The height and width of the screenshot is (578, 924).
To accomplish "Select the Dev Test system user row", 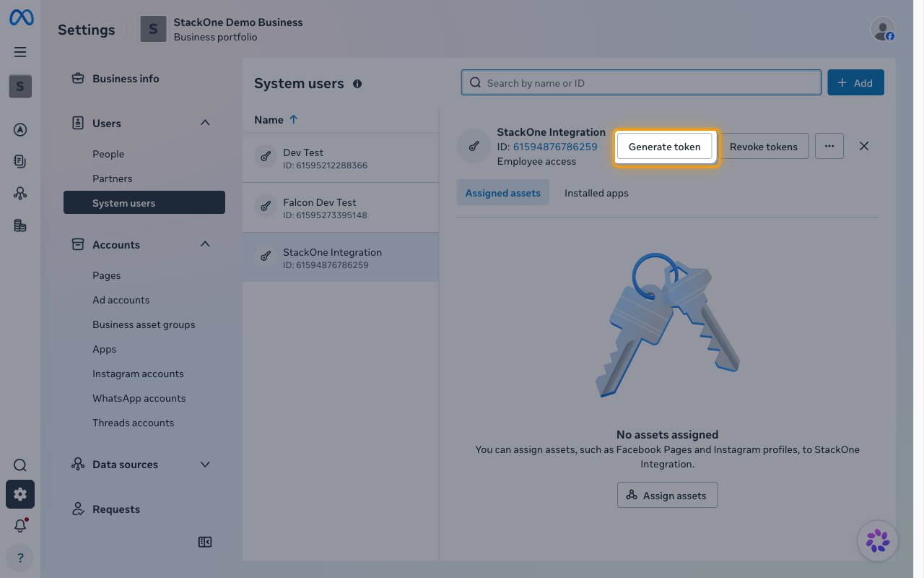I will tap(341, 158).
